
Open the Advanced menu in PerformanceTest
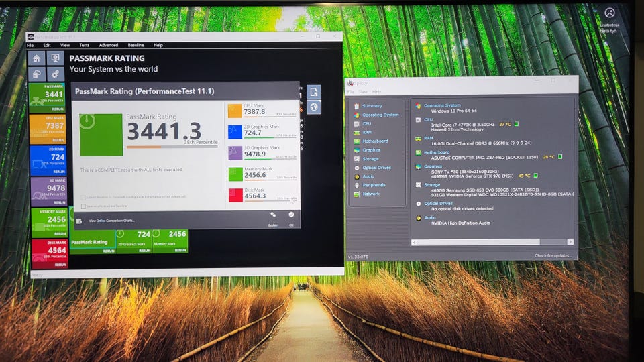coord(109,45)
